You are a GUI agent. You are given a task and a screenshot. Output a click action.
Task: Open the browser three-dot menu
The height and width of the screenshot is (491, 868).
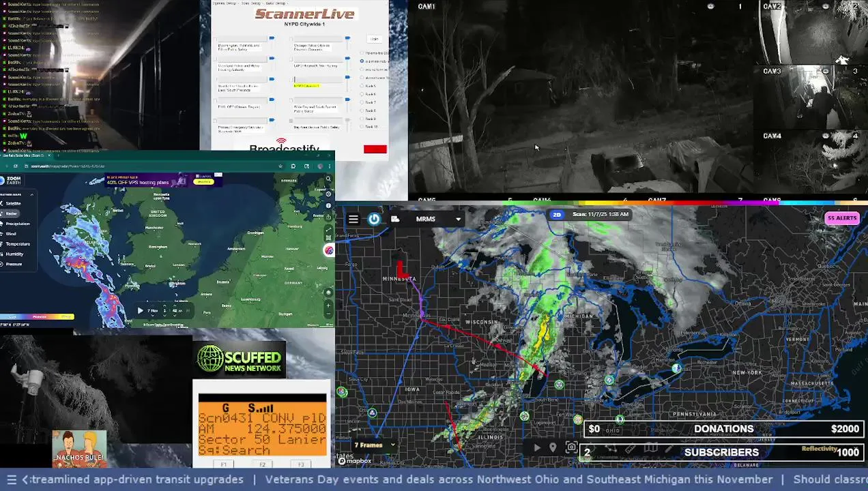tap(330, 166)
